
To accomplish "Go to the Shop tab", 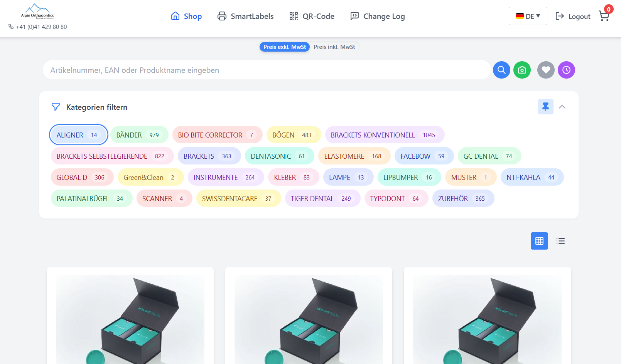I will pos(186,16).
